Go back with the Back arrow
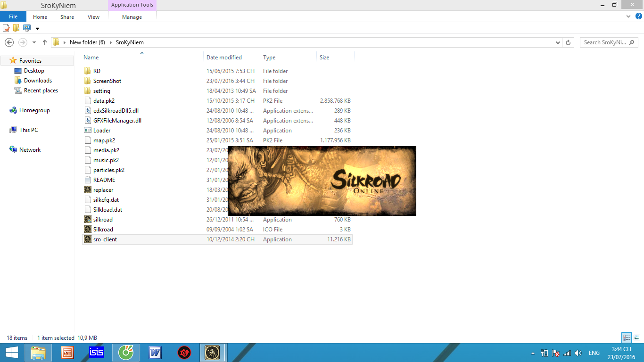The height and width of the screenshot is (362, 644). point(9,42)
